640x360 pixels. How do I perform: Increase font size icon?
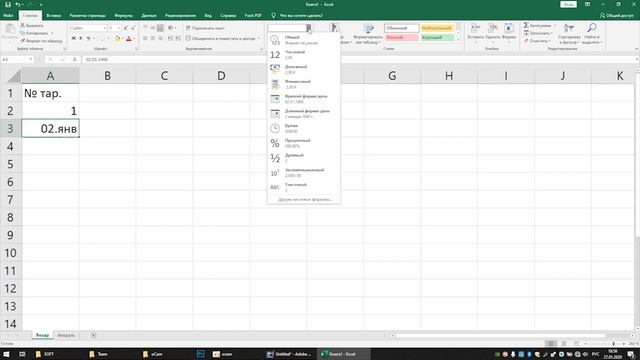click(x=126, y=28)
